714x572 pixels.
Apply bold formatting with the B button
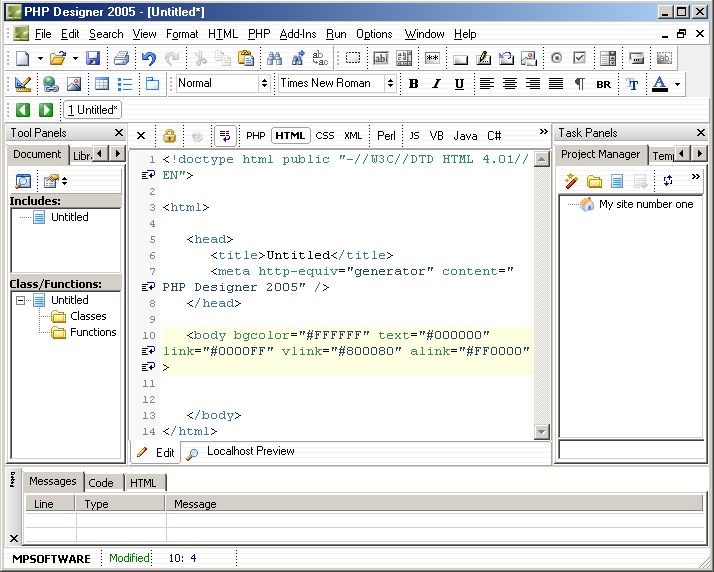click(413, 84)
